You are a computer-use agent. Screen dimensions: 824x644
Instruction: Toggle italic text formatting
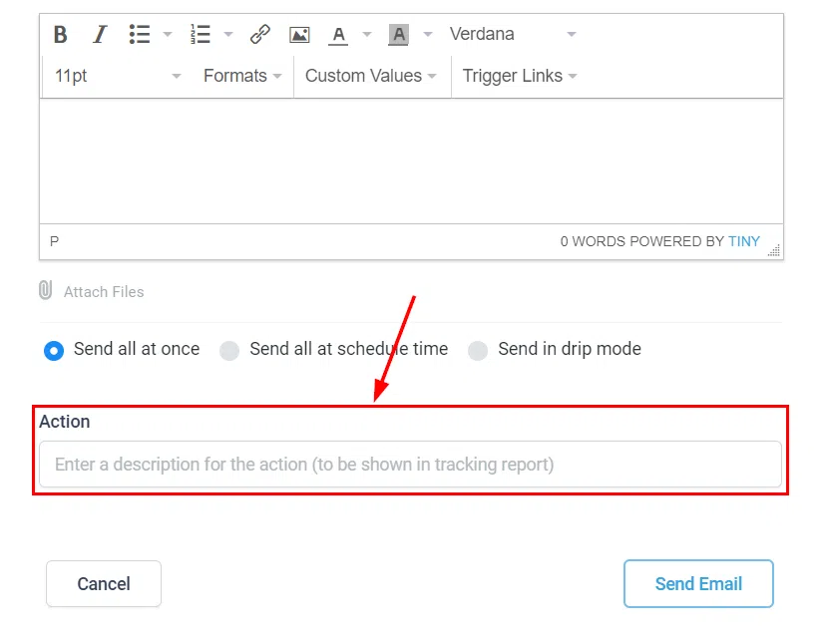click(x=99, y=33)
